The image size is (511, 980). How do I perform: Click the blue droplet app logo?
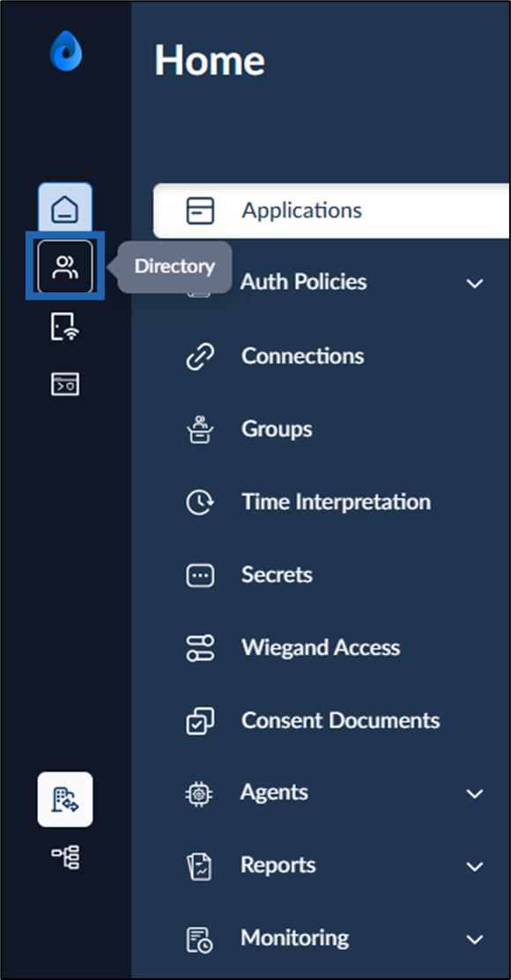pyautogui.click(x=66, y=50)
